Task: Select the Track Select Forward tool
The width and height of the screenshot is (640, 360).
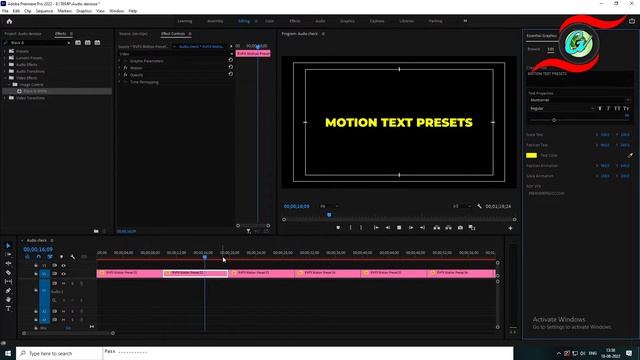Action: point(8,254)
